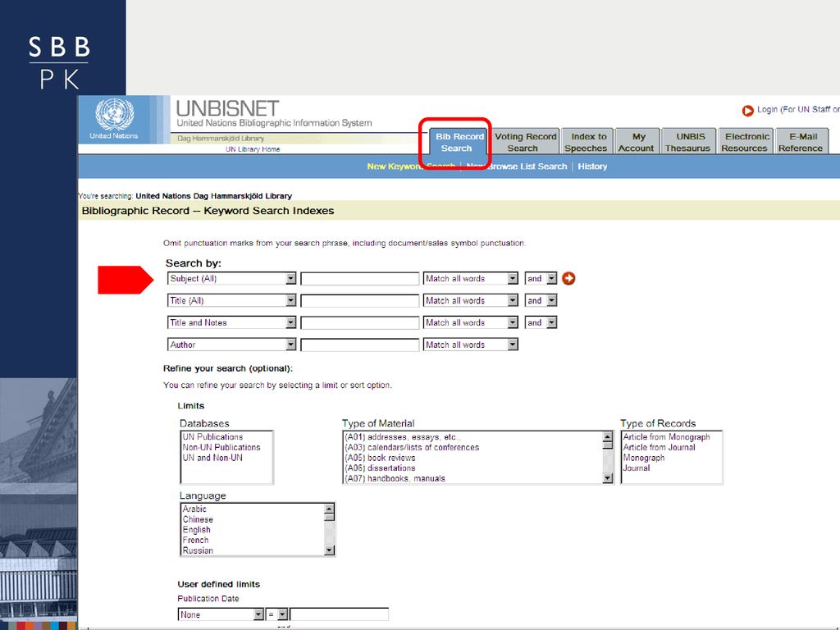Click the search text field for Title and Notes
This screenshot has height=630, width=840.
pos(359,322)
